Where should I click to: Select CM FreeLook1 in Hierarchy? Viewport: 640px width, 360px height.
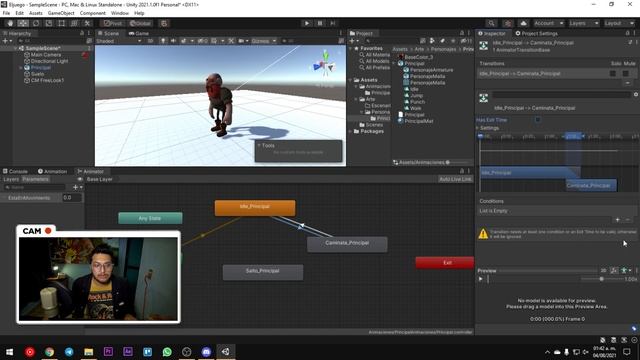(x=47, y=80)
